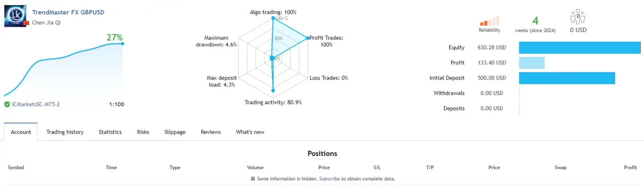Click the green verified shield icon
This screenshot has width=644, height=186.
(7, 104)
